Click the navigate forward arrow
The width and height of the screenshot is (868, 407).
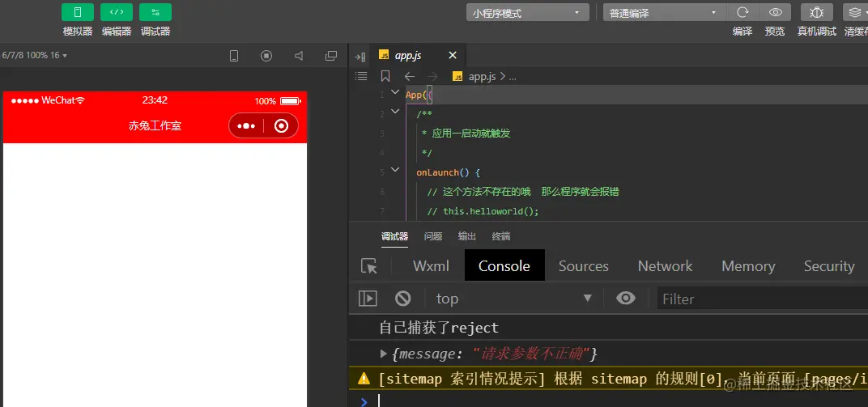[432, 76]
